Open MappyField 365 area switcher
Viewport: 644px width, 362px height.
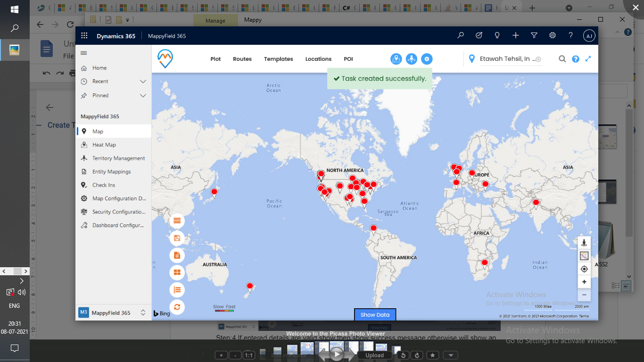(x=113, y=313)
